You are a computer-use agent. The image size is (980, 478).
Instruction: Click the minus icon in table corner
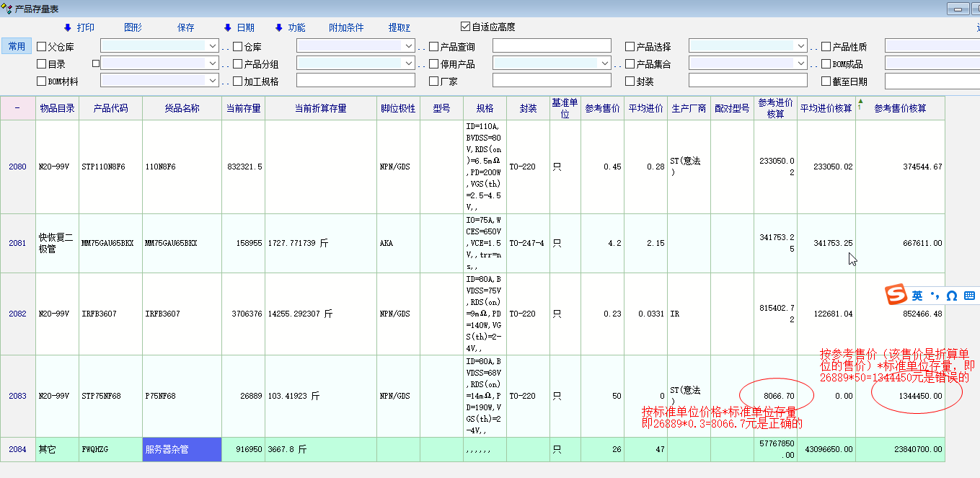[17, 108]
